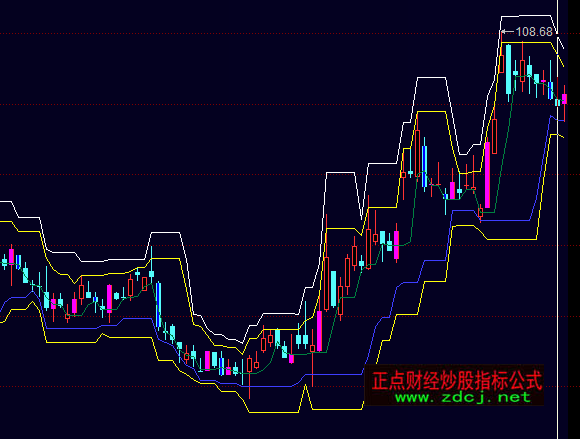Screen dimensions: 580x439
Task: Select the white upper band at its highest plateau
Action: pyautogui.click(x=526, y=16)
